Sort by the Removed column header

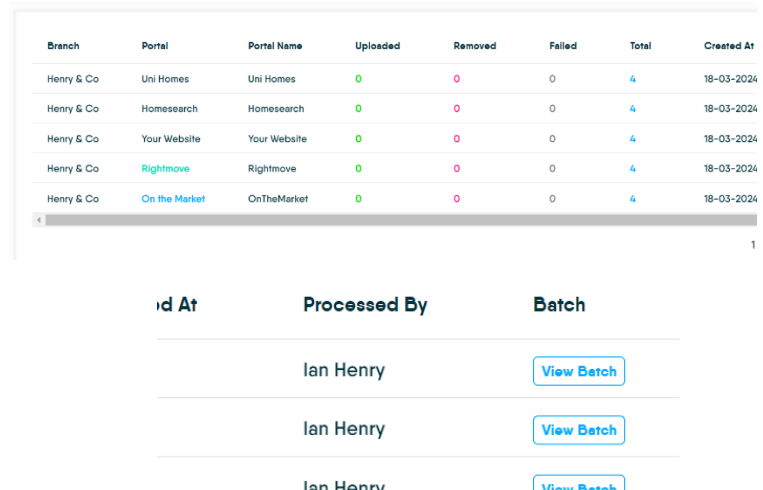tap(474, 46)
